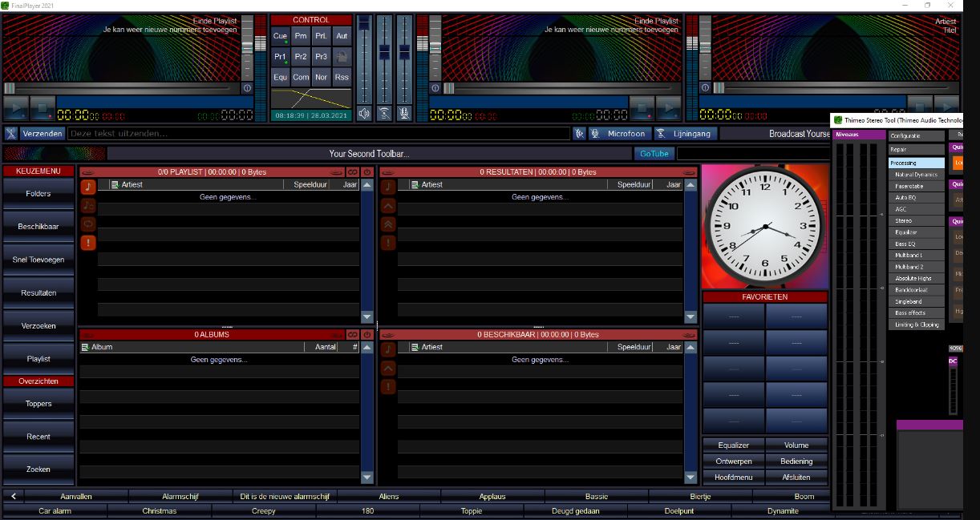The height and width of the screenshot is (520, 980).
Task: Click the power icon in Playlist header
Action: pyautogui.click(x=367, y=172)
